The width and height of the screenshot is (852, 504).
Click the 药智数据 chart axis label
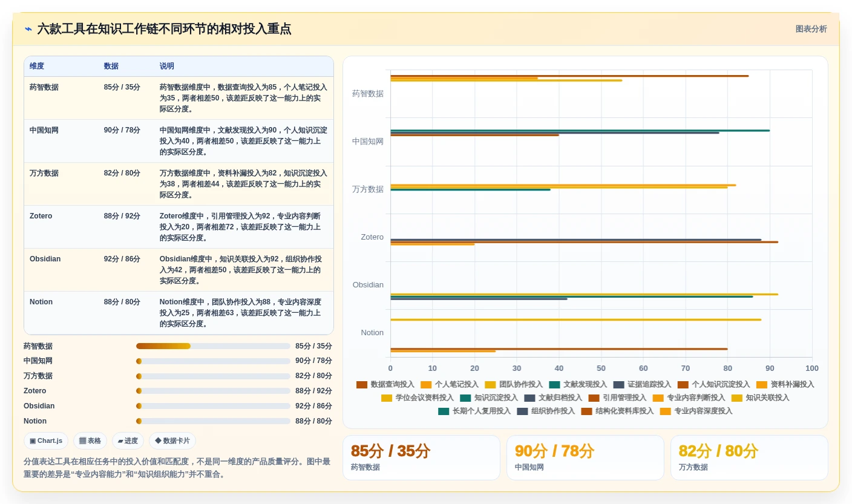368,94
